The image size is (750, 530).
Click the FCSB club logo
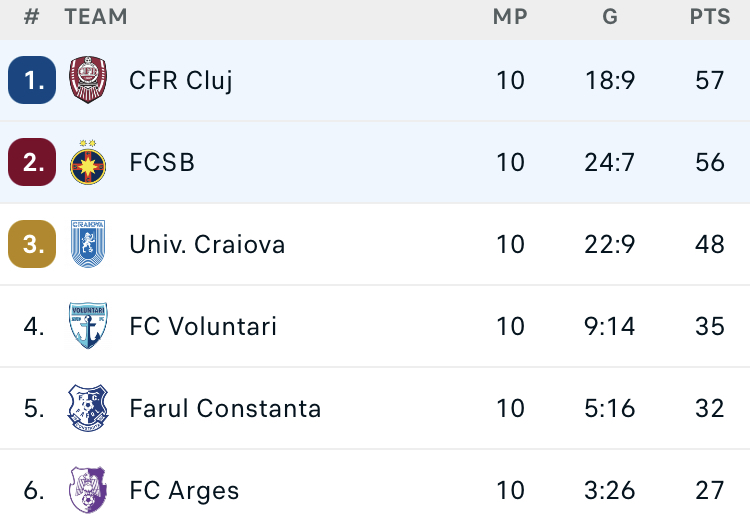[x=88, y=162]
